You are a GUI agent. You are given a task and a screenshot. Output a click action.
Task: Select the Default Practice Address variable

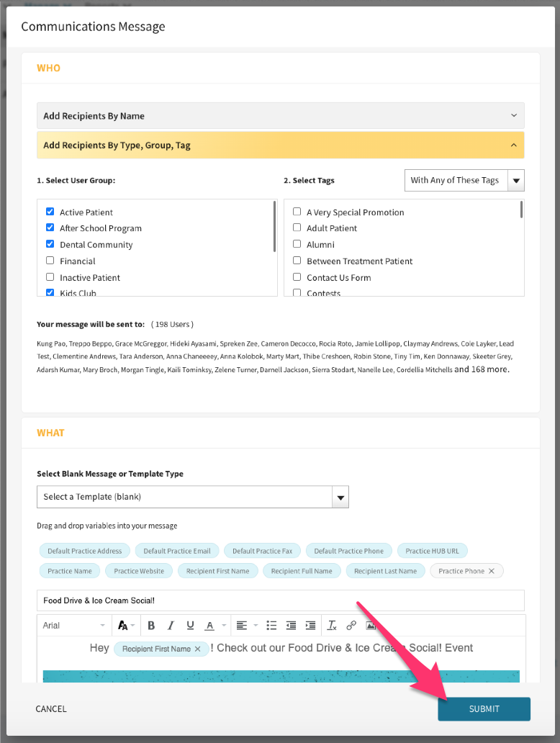click(84, 551)
